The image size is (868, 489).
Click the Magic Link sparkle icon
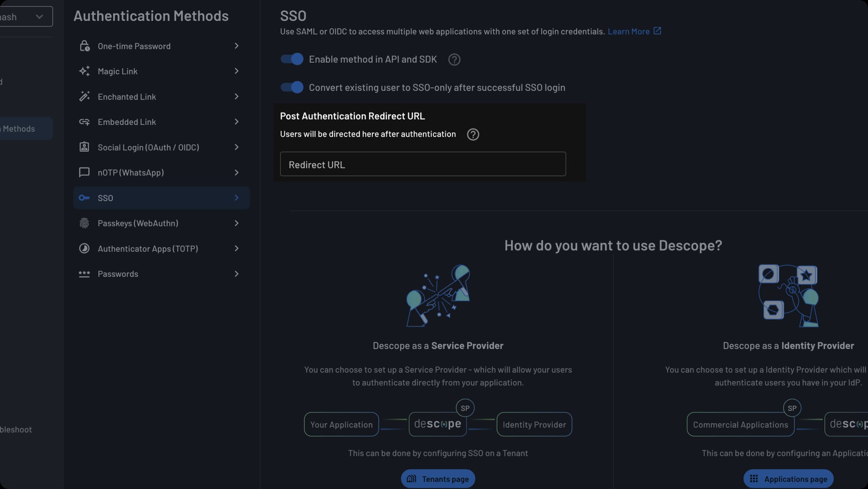click(85, 71)
